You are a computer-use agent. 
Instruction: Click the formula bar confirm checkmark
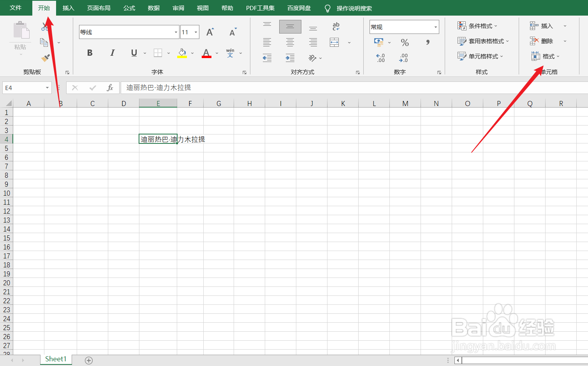pos(93,88)
